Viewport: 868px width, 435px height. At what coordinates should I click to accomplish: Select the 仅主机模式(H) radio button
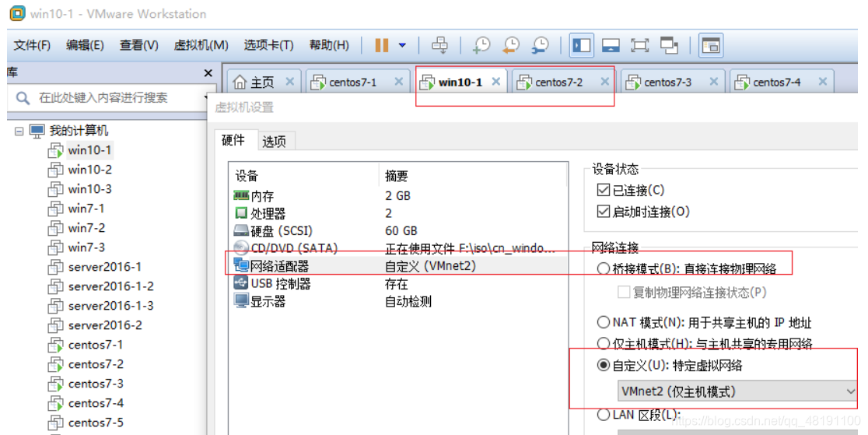pos(604,344)
